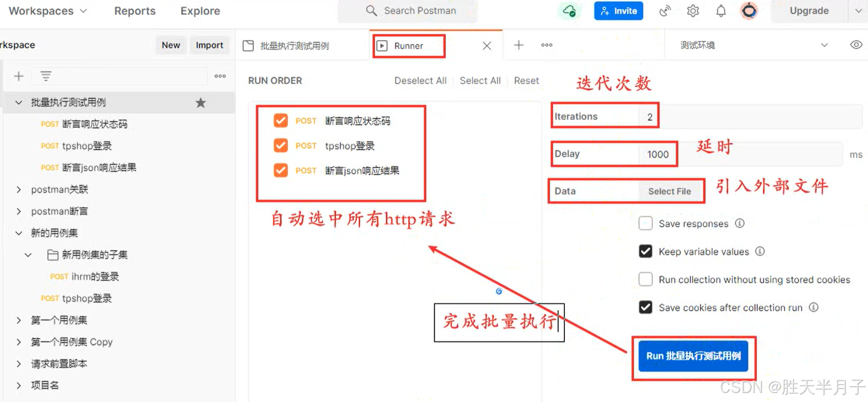
Task: Expand the postman关联 collection
Action: coord(19,190)
